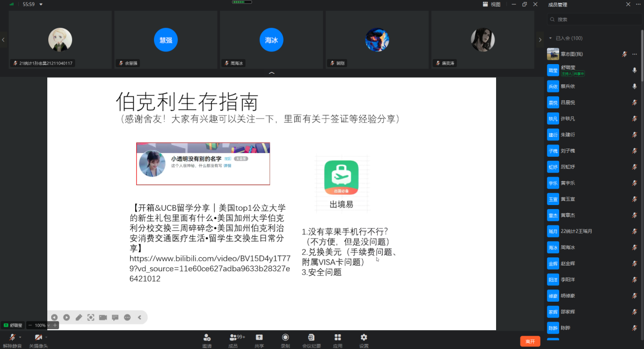Open the 成员 members list icon

(x=233, y=338)
